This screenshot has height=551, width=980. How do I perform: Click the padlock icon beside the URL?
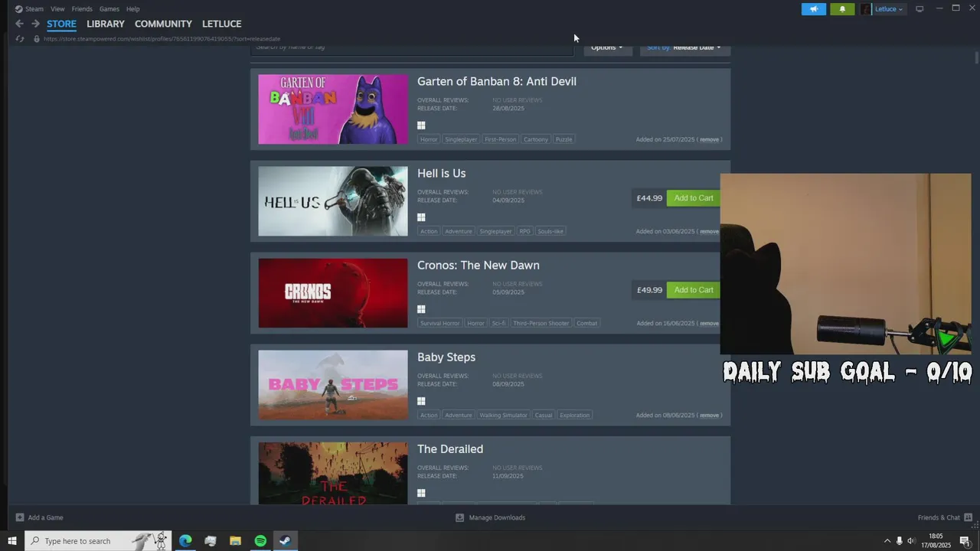click(36, 38)
